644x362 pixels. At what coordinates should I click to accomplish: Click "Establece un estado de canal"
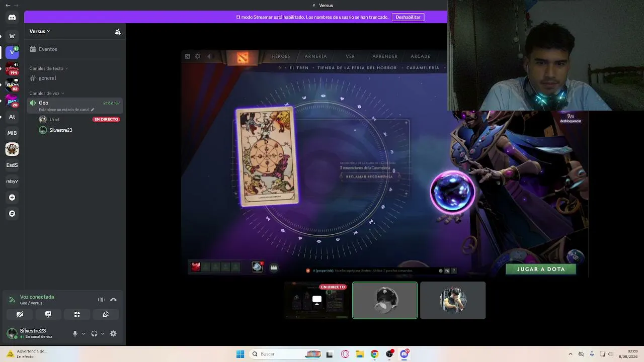pos(66,110)
